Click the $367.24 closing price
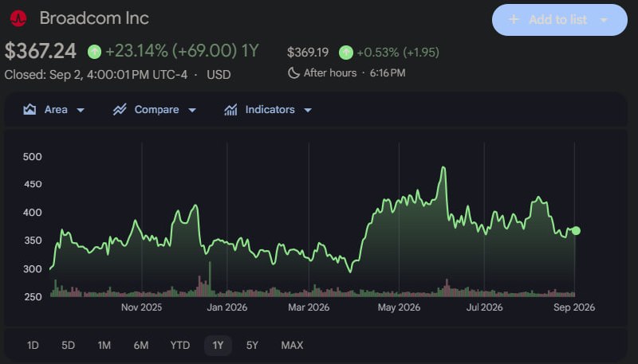 coord(41,51)
